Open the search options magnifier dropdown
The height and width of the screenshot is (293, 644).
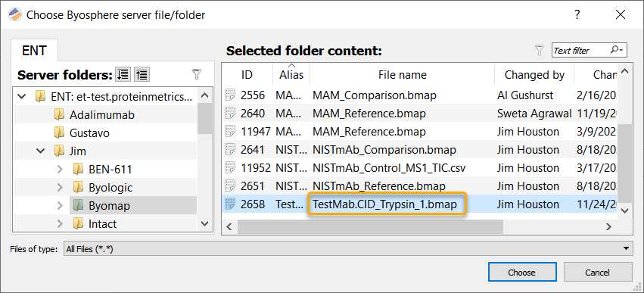click(617, 50)
